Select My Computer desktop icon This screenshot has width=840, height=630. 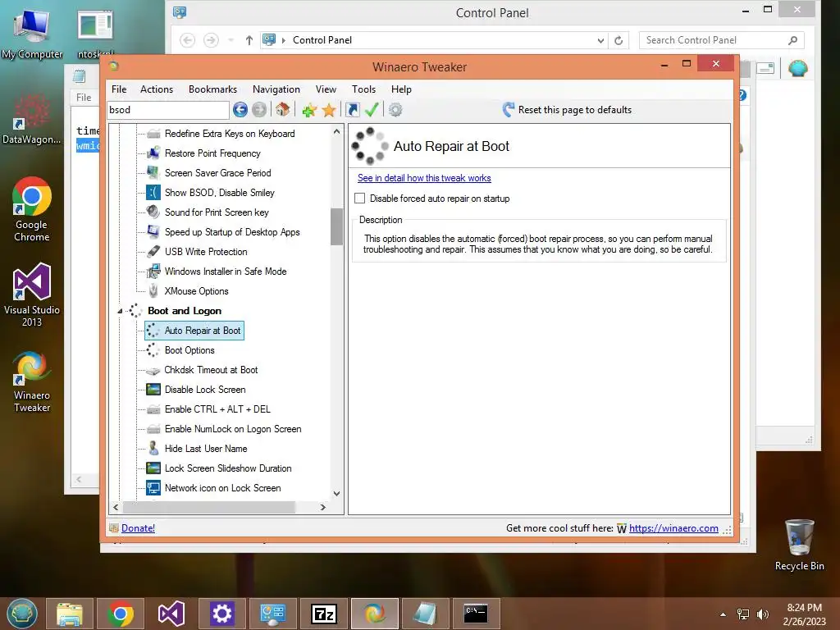(32, 33)
